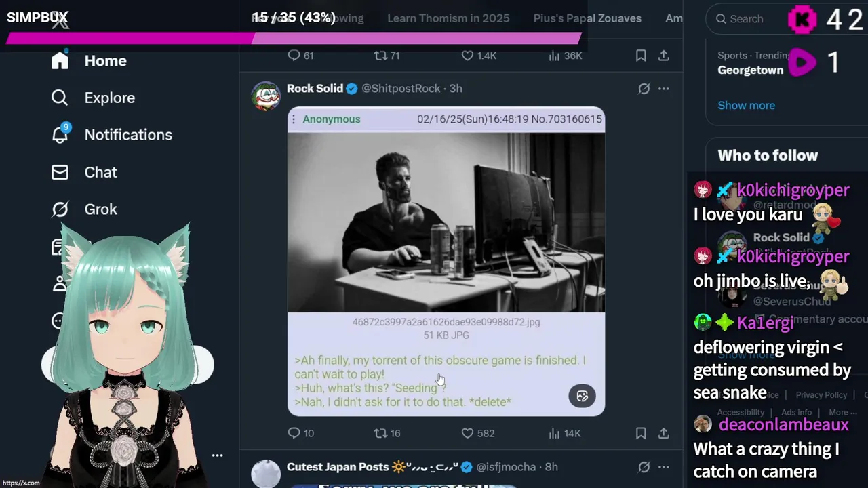
Task: Open the Explore search icon
Action: 60,98
